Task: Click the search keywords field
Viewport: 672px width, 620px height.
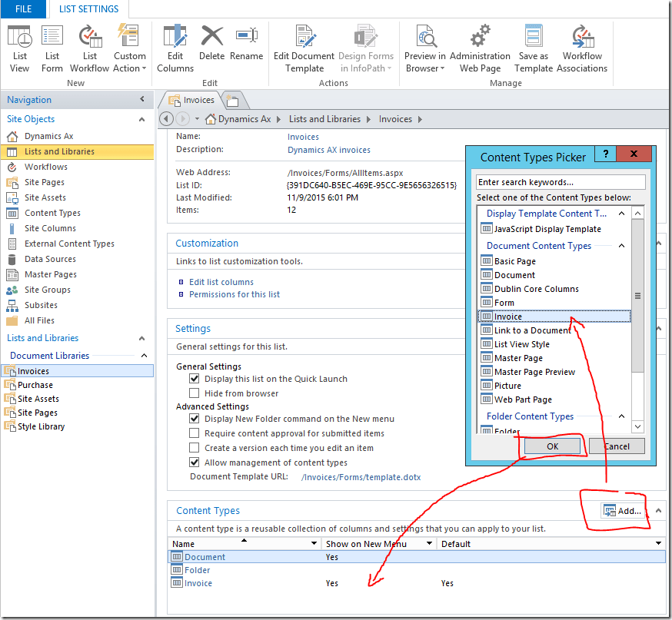Action: tap(560, 181)
